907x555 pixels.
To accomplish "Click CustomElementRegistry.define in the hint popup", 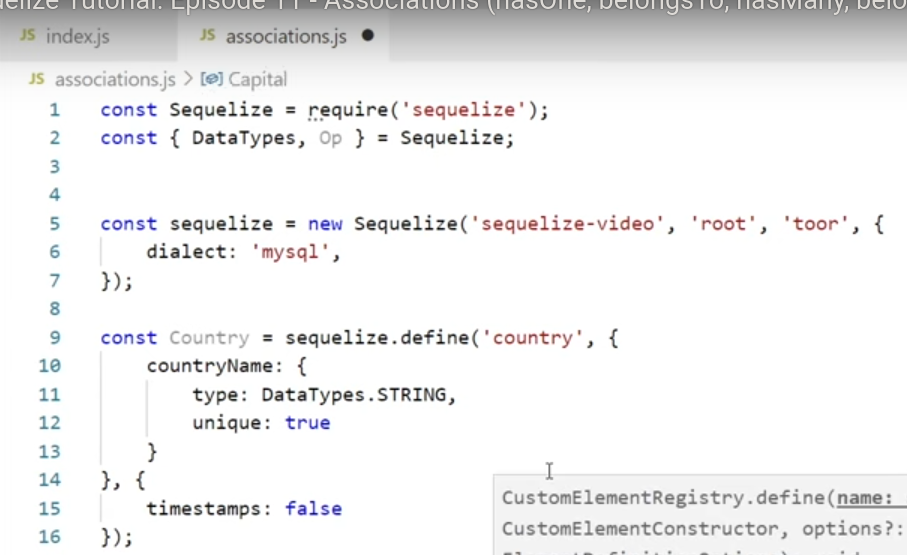I will coord(665,498).
